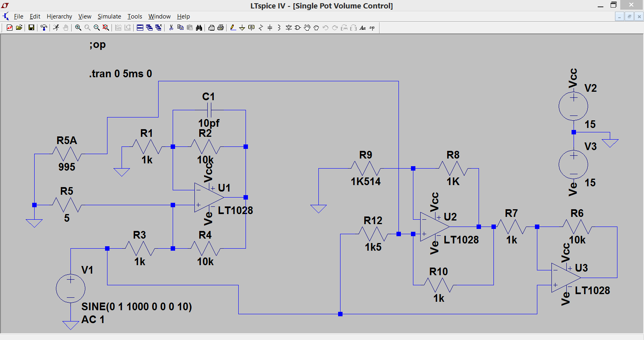The height and width of the screenshot is (340, 644).
Task: Open the View menu
Action: pyautogui.click(x=85, y=16)
